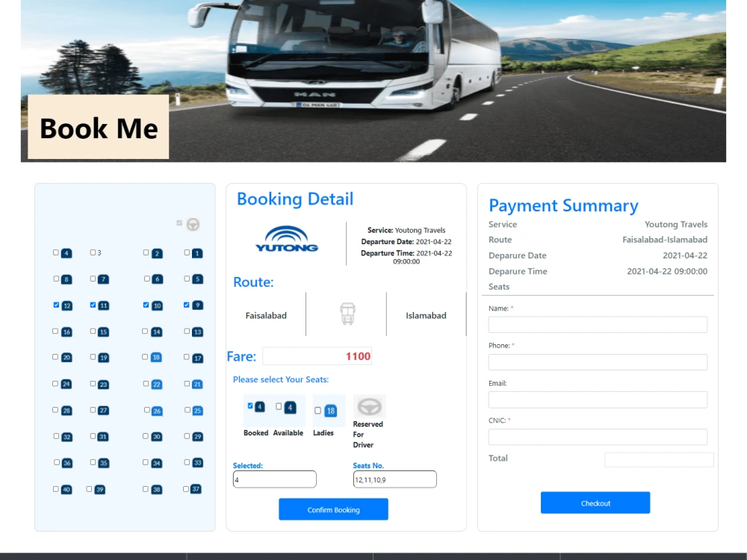The height and width of the screenshot is (560, 747).
Task: Check the seat 4 checkbox in seat map
Action: pyautogui.click(x=56, y=252)
